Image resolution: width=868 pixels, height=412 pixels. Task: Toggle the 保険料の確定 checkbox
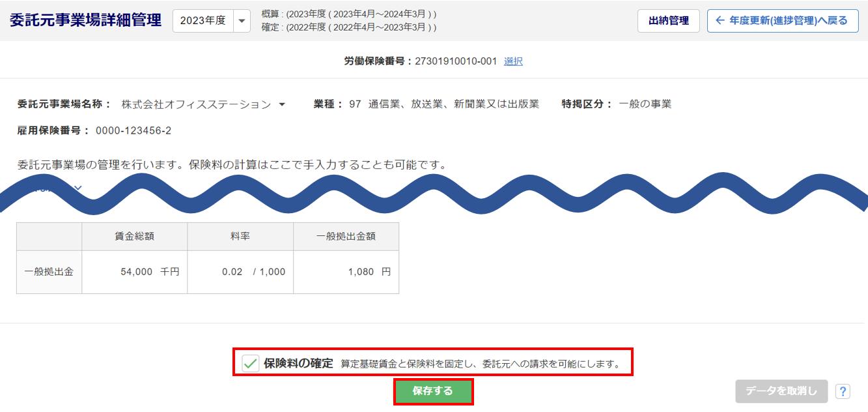[251, 363]
